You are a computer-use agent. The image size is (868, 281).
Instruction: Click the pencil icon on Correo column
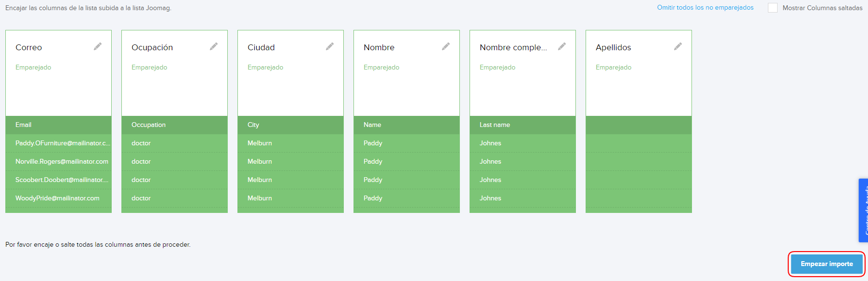pos(98,46)
